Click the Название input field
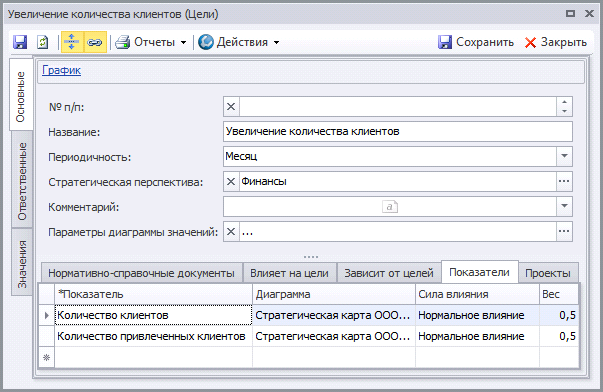The height and width of the screenshot is (392, 603). (x=398, y=132)
